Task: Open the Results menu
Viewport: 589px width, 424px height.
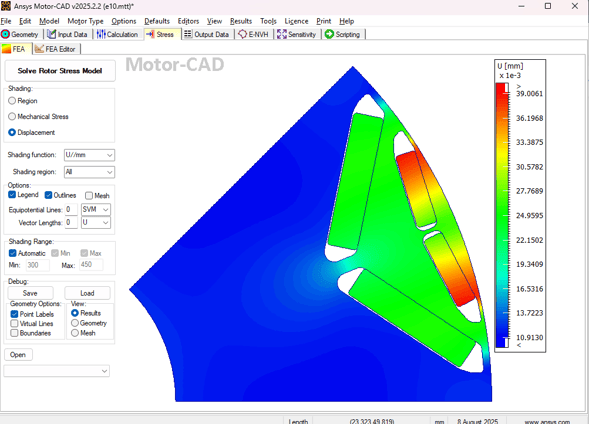Action: point(241,21)
